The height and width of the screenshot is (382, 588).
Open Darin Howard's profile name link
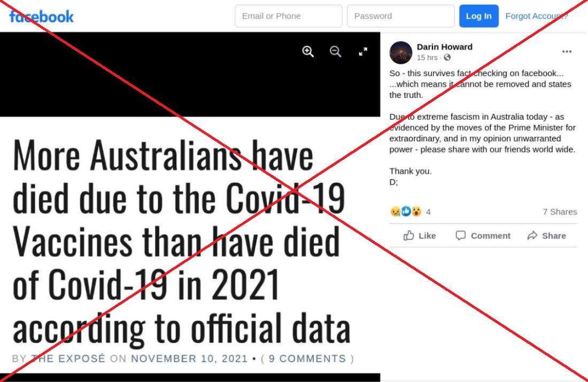(x=444, y=47)
